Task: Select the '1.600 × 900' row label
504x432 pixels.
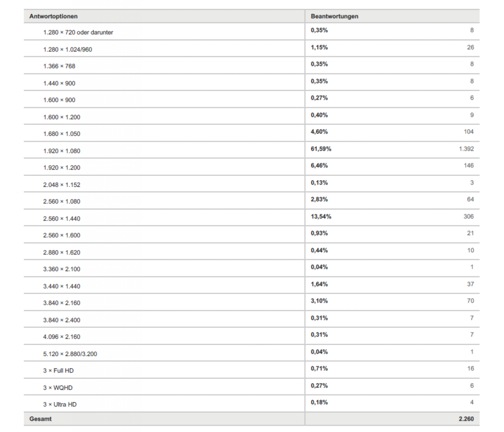Action: click(x=59, y=100)
